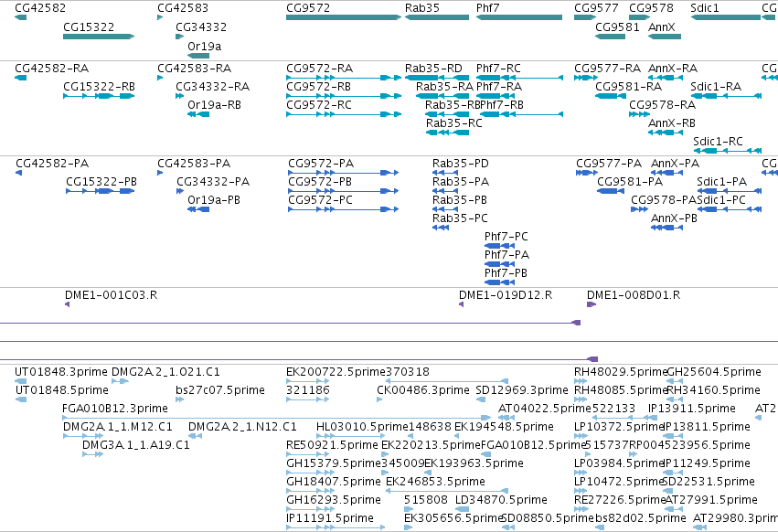Select transcript Sdic1-RC label
Viewport: 778px width, 532px height.
[718, 142]
